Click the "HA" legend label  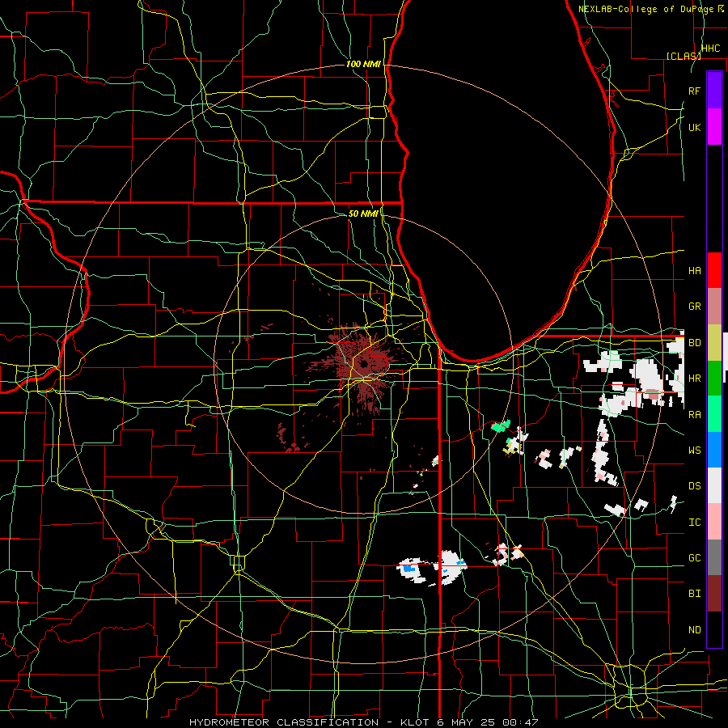point(694,270)
